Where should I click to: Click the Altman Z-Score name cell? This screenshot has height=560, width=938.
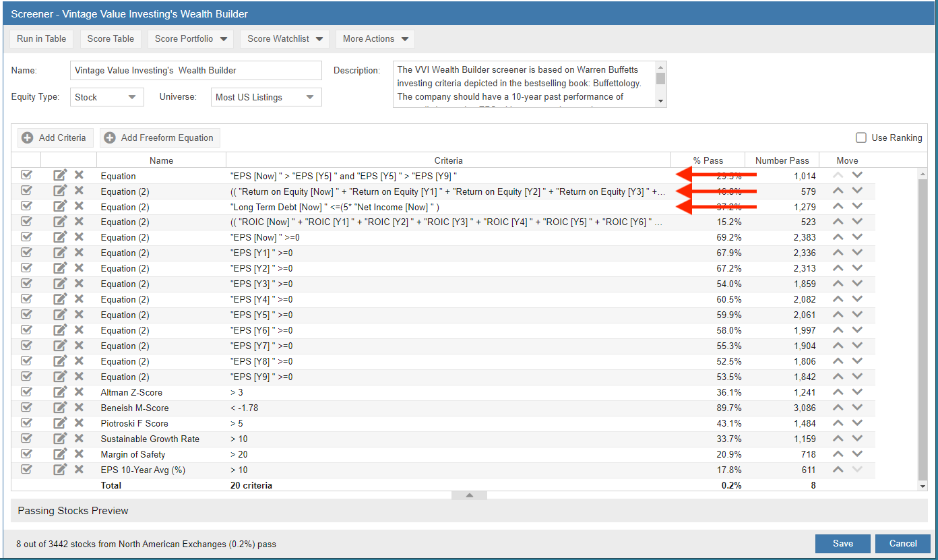(x=161, y=392)
